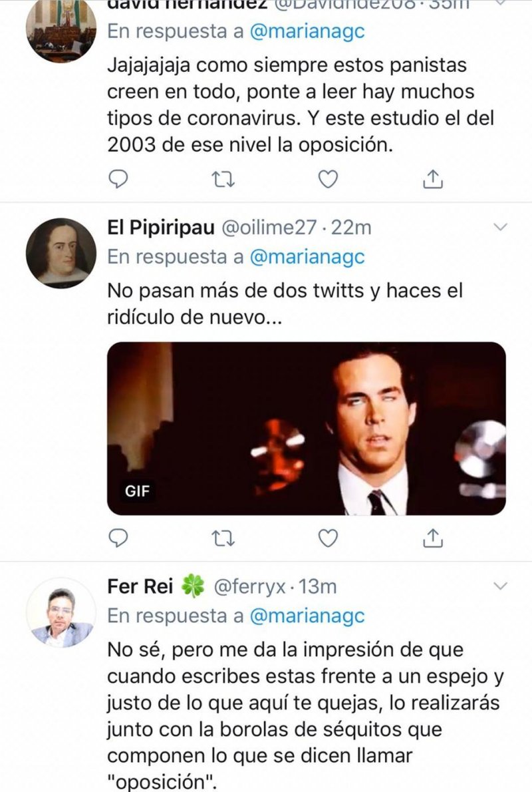This screenshot has height=792, width=532.
Task: Reply to El Pipiripau's tweet
Action: click(118, 538)
